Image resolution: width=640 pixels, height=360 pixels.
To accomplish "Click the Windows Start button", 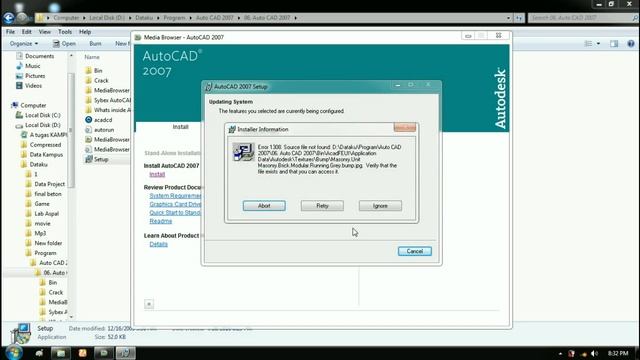I will click(x=13, y=353).
